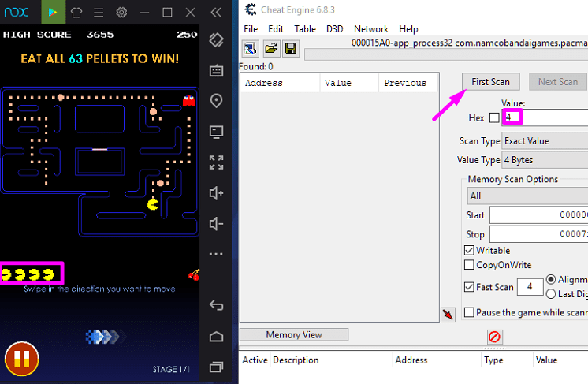Click the scan Value input field
Viewport: 588px width, 384px height.
click(545, 117)
